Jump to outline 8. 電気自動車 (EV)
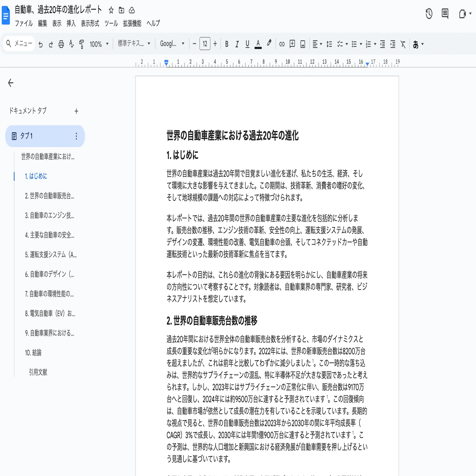This screenshot has height=476, width=476. coord(50,313)
